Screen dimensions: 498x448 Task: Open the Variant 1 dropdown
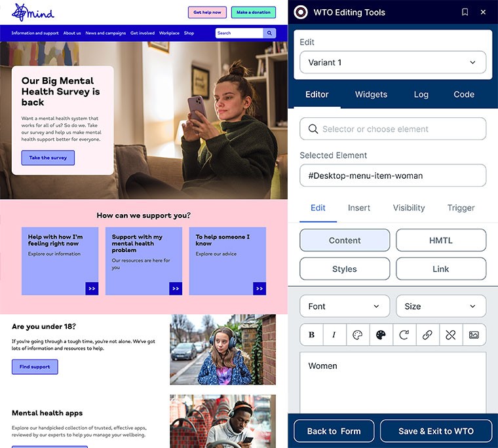393,62
